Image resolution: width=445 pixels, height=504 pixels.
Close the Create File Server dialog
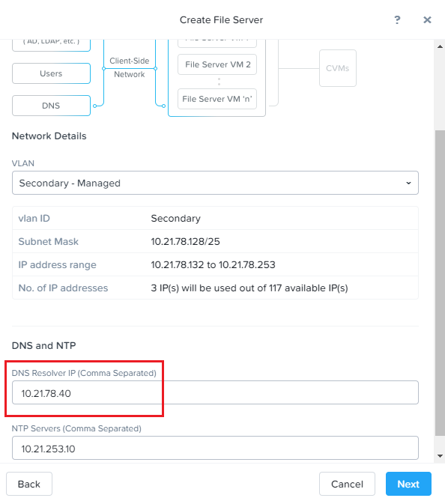(x=427, y=20)
